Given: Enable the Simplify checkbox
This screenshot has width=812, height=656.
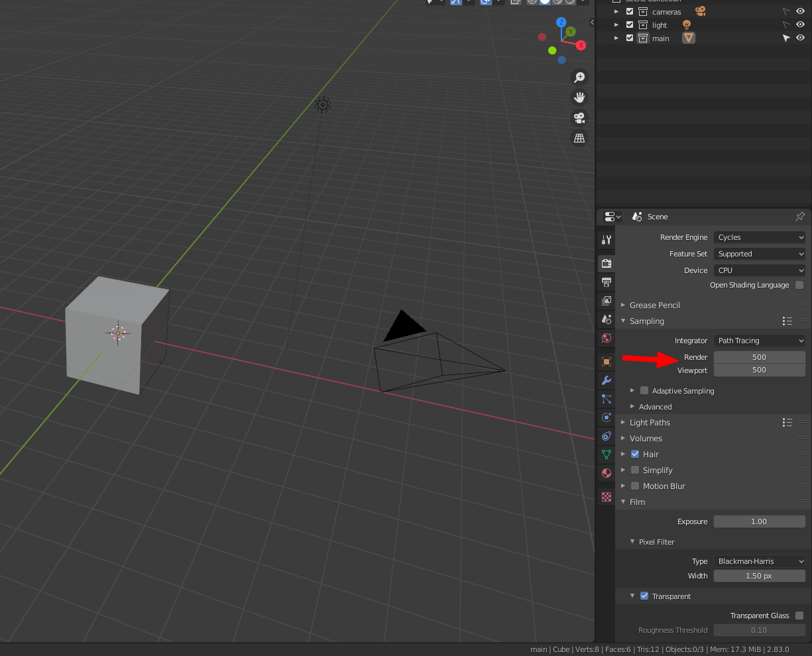Looking at the screenshot, I should [x=635, y=470].
